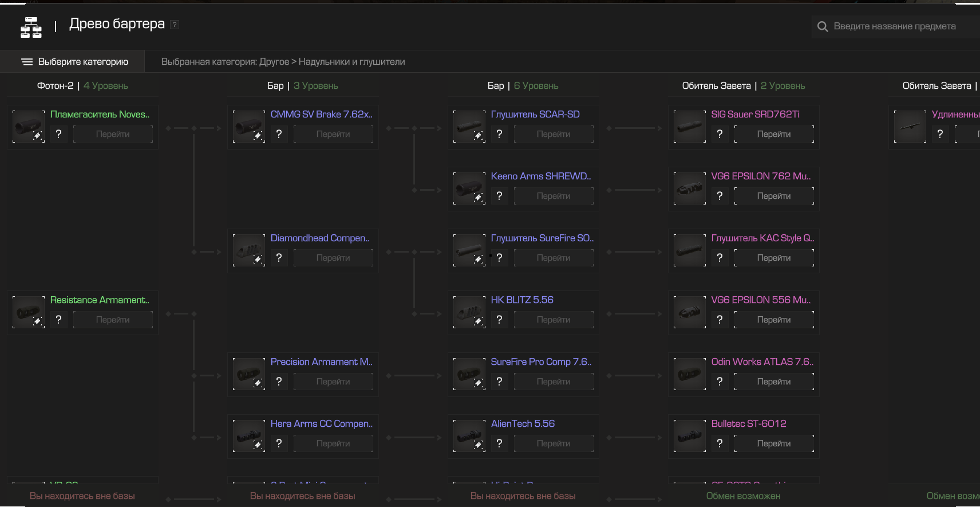Click the Фотон-2 4 Уровень column header

[82, 86]
